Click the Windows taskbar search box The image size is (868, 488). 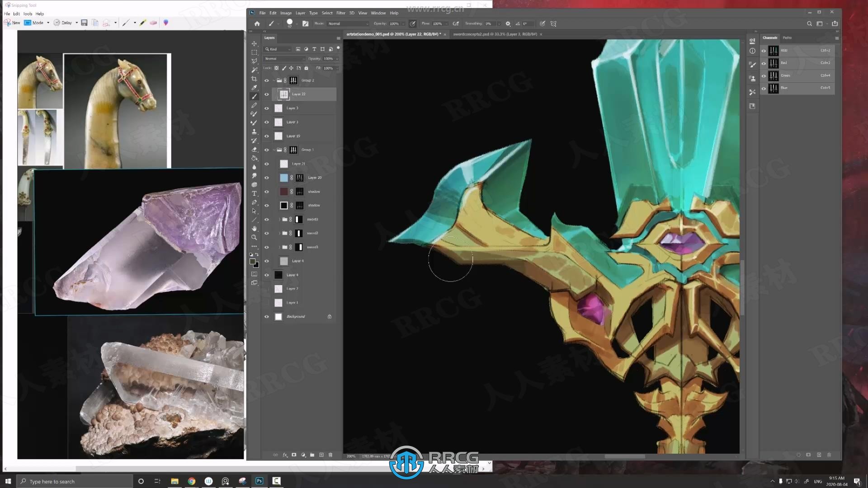pos(75,481)
